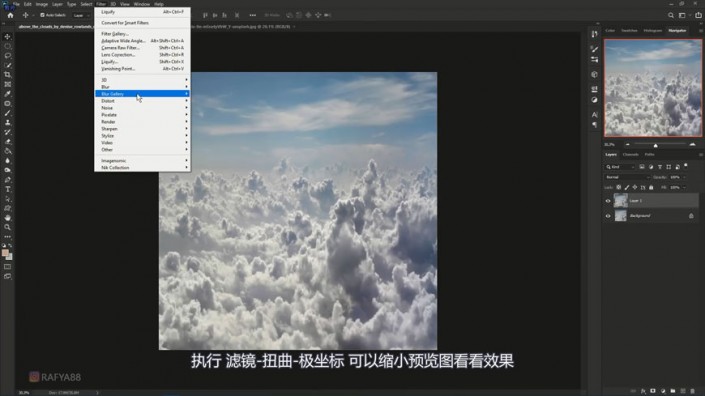705x396 pixels.
Task: Open the search icon at top right
Action: 670,15
